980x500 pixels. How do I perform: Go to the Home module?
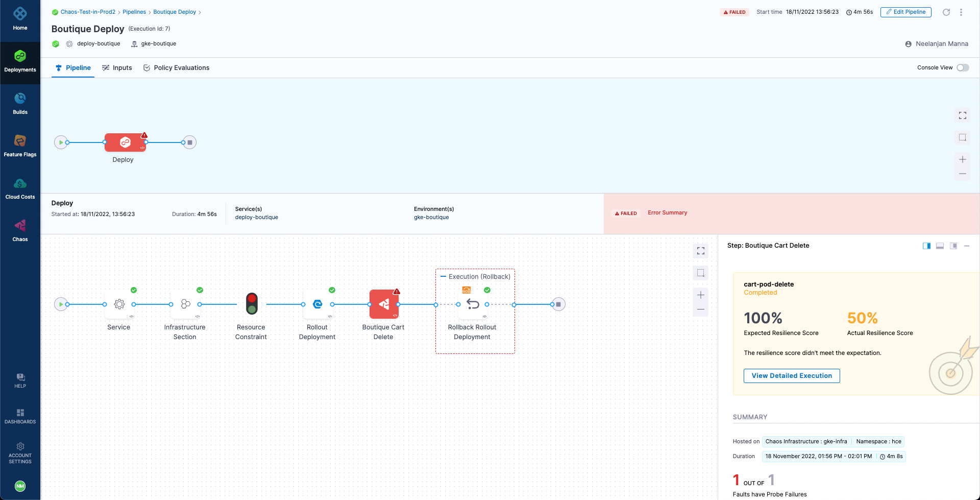pos(20,18)
